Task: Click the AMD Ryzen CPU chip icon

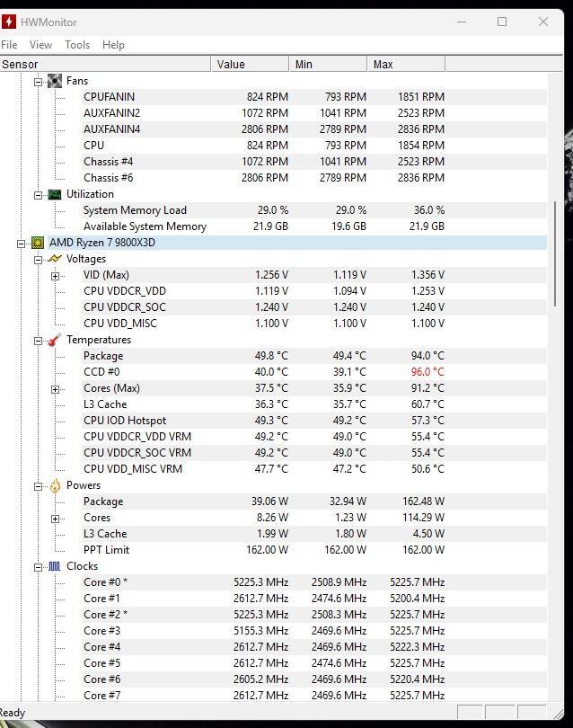Action: click(38, 243)
